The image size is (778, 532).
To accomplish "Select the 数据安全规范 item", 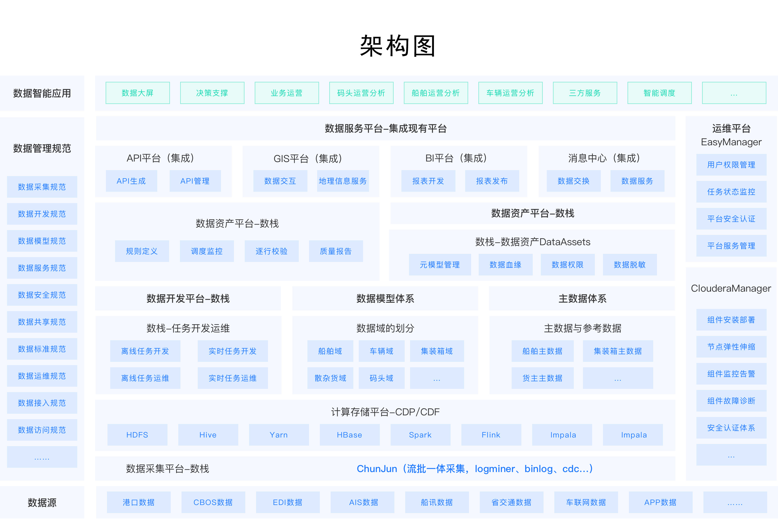I will (x=42, y=295).
